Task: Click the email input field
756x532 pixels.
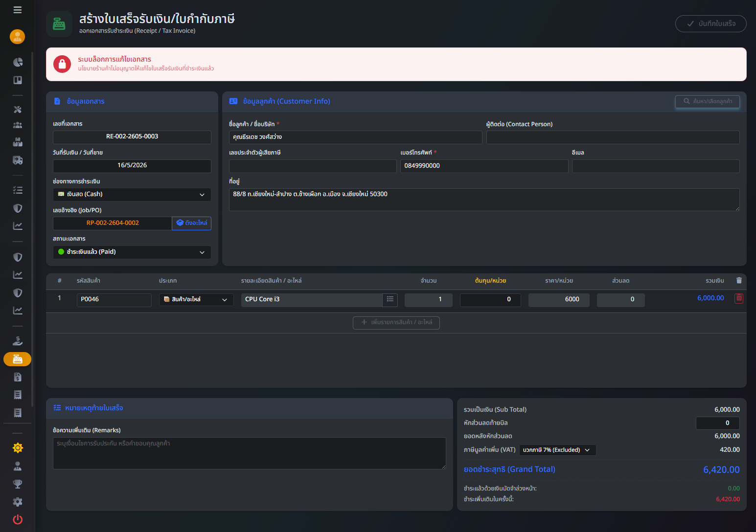Action: [656, 166]
